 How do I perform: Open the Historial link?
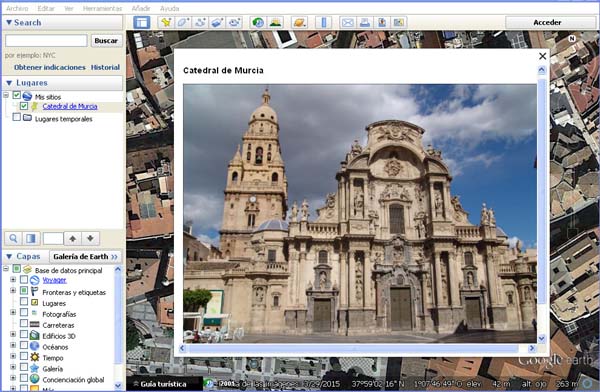point(105,67)
